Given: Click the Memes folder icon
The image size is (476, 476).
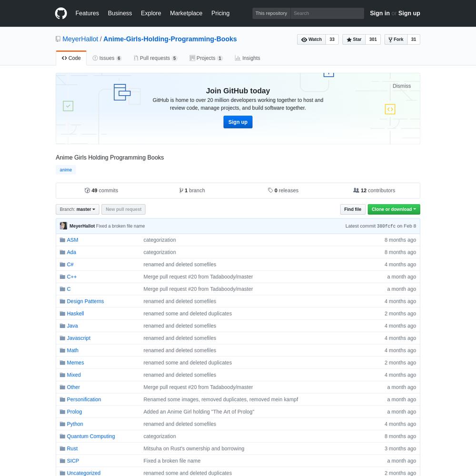Looking at the screenshot, I should (62, 362).
